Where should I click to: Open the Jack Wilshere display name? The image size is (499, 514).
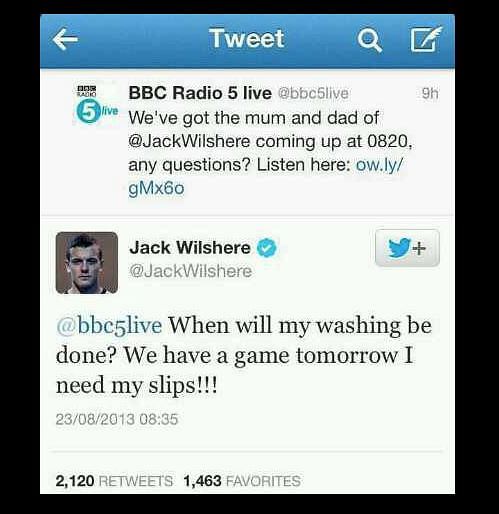point(190,248)
